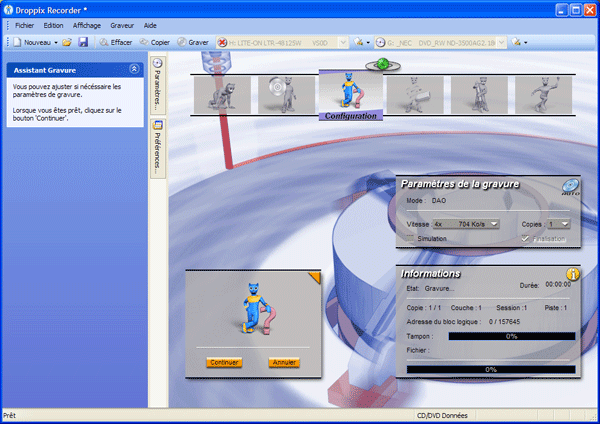Open the Graveur menu
Screen dimensions: 600x424
[122, 26]
